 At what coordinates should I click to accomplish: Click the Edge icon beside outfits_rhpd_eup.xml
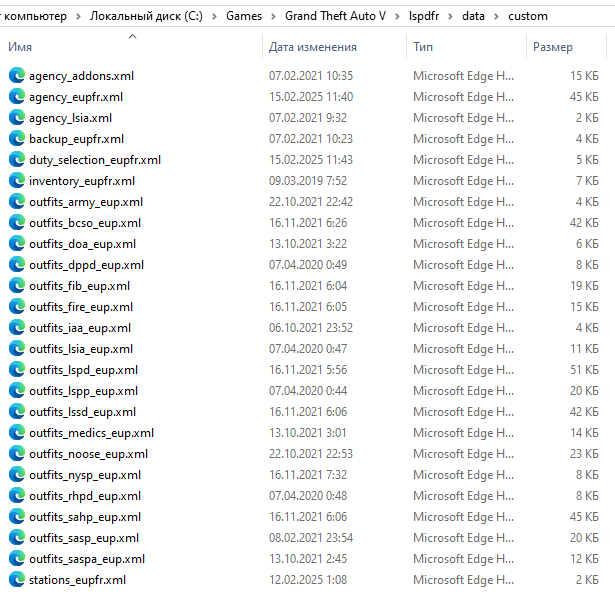pos(17,496)
